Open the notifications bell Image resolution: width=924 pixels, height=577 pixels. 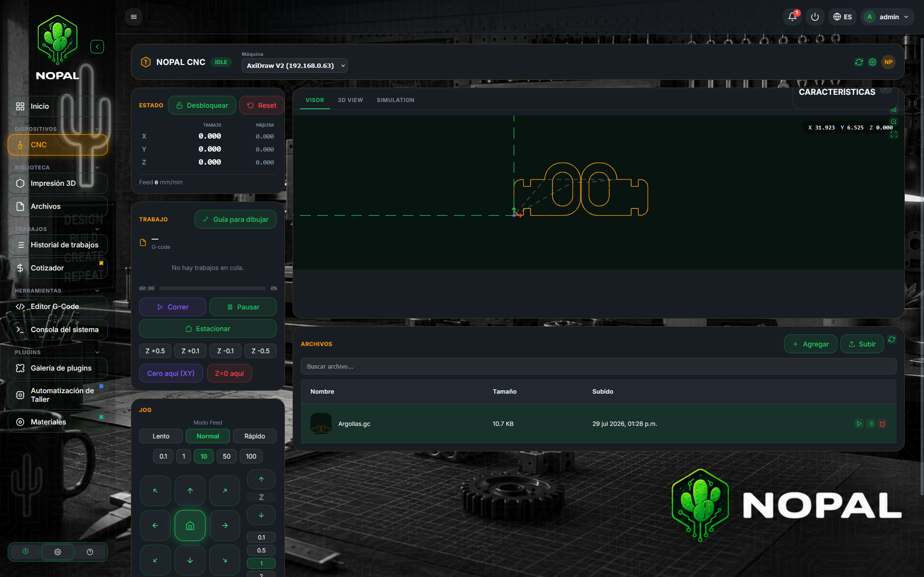pos(792,17)
